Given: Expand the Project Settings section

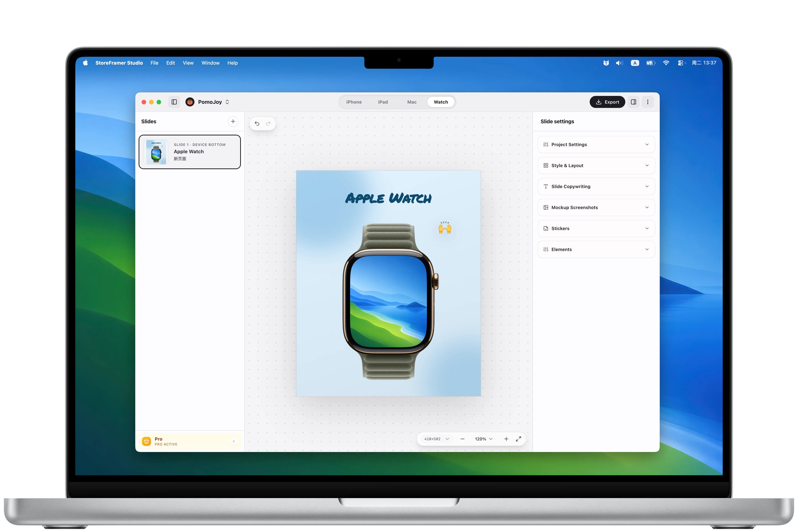Looking at the screenshot, I should pyautogui.click(x=596, y=145).
